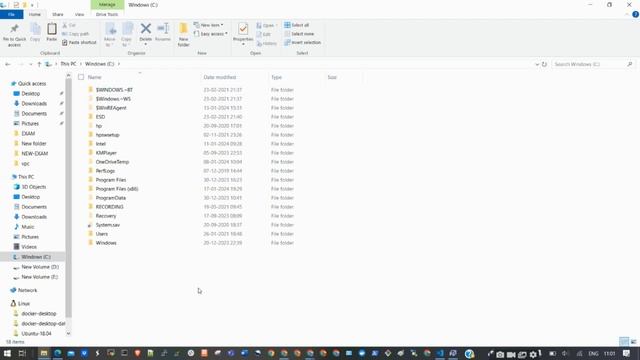Select Network in navigation pane
Viewport: 640px width, 360px height.
(x=27, y=290)
